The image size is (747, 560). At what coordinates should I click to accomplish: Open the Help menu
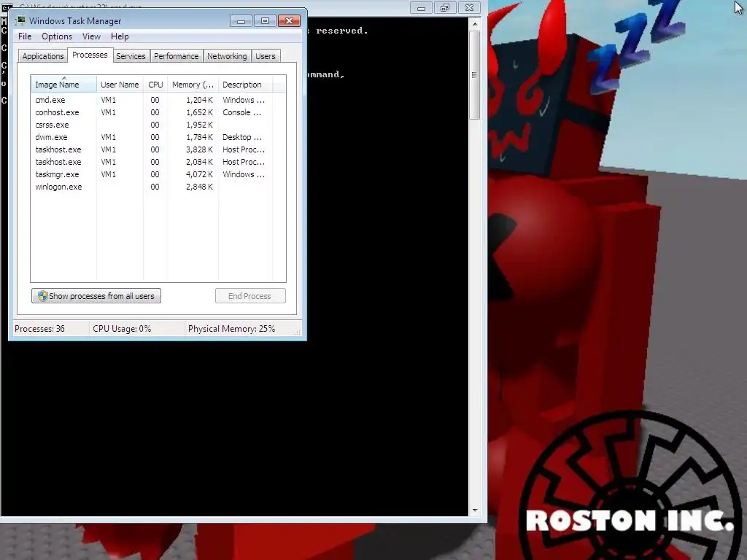click(120, 36)
